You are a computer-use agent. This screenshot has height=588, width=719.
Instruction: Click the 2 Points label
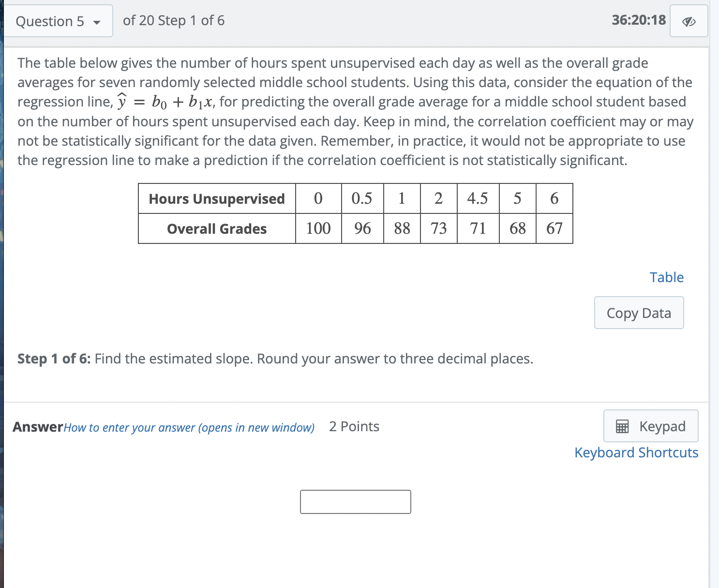click(355, 426)
